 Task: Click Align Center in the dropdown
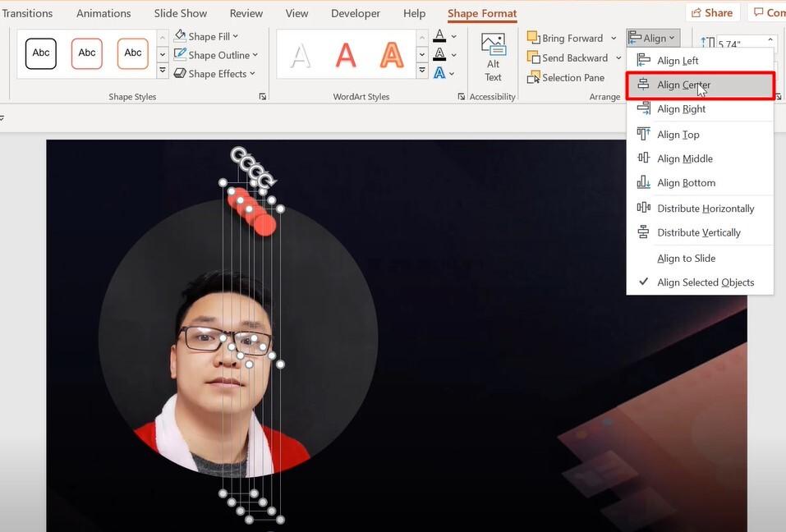coord(685,85)
